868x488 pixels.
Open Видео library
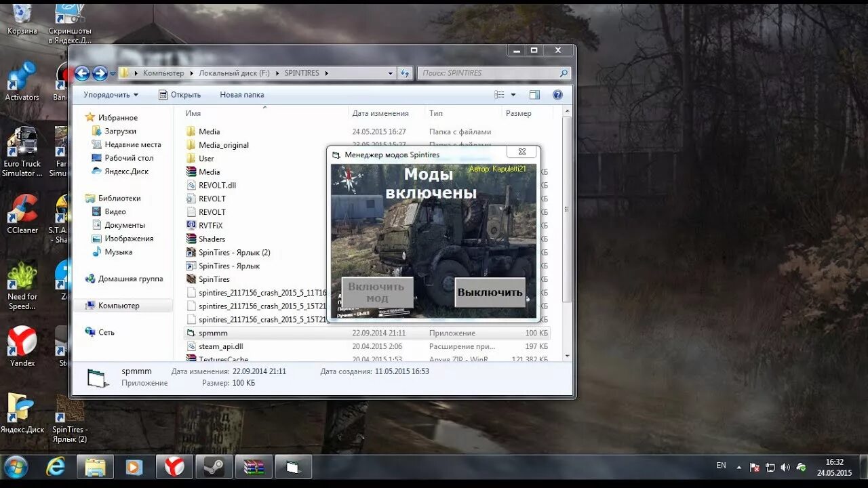click(109, 211)
